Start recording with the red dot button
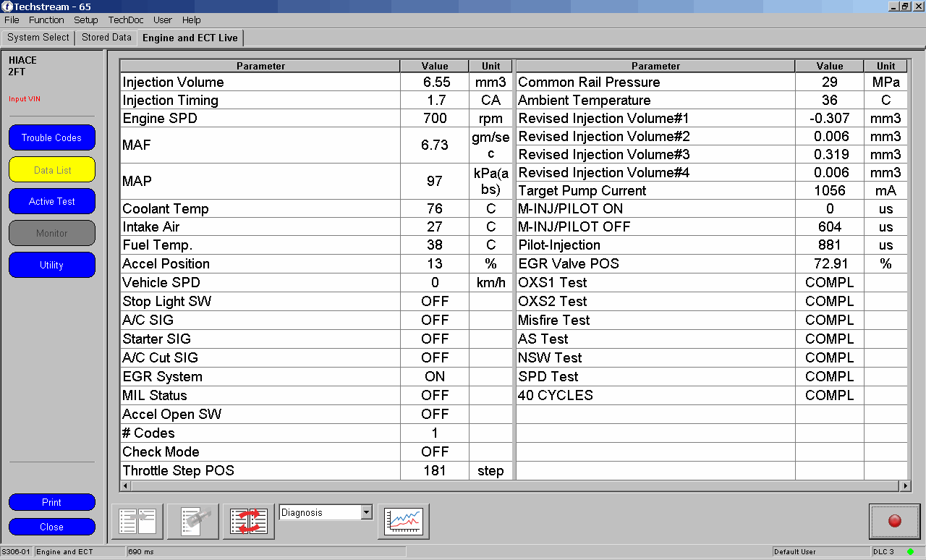Viewport: 926px width, 560px height. 895,521
